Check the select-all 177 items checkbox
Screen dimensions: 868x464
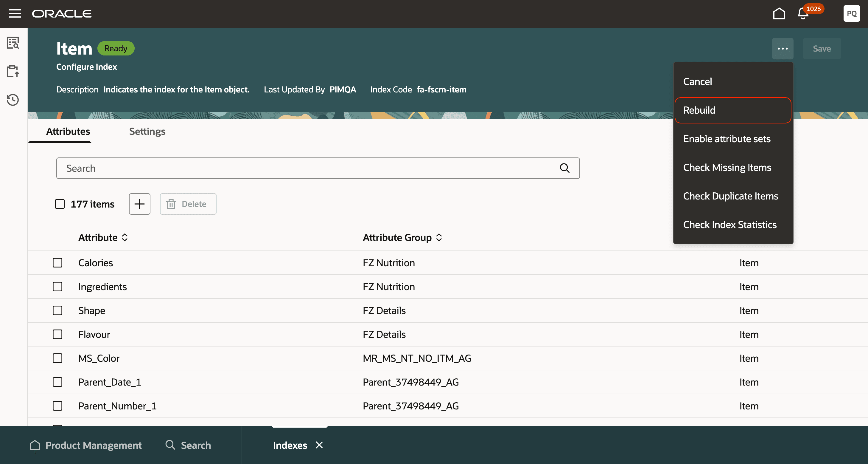point(60,204)
